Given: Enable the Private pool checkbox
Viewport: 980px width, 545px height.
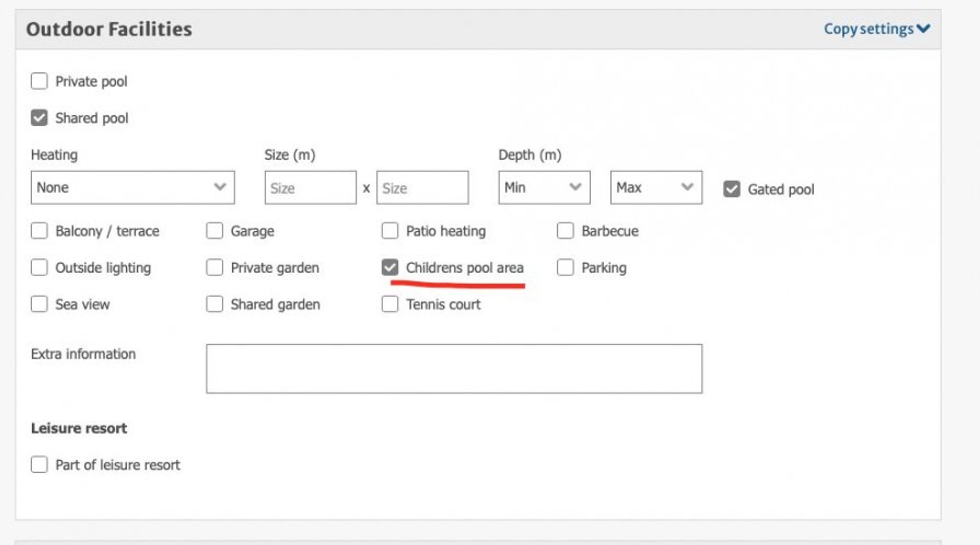Looking at the screenshot, I should tap(39, 81).
